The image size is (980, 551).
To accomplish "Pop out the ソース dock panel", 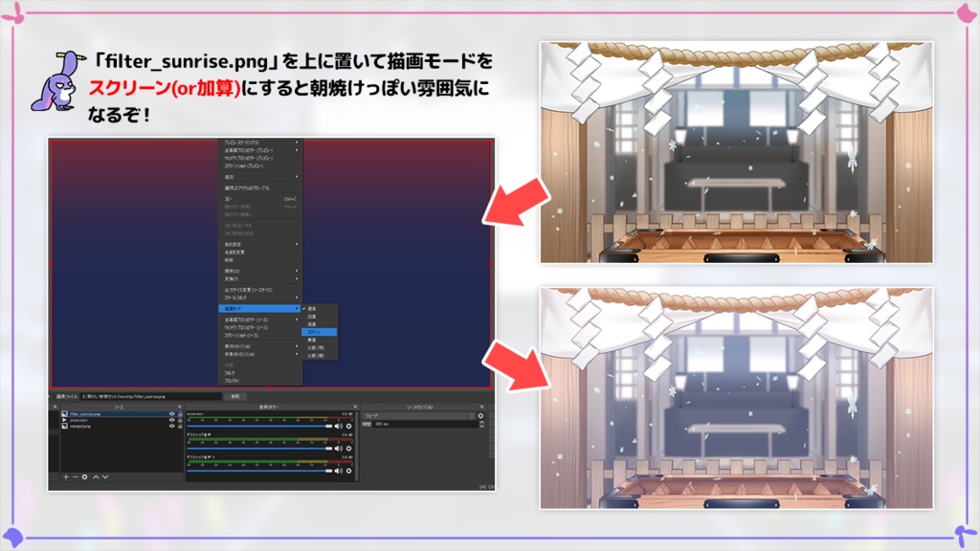I will [x=179, y=407].
